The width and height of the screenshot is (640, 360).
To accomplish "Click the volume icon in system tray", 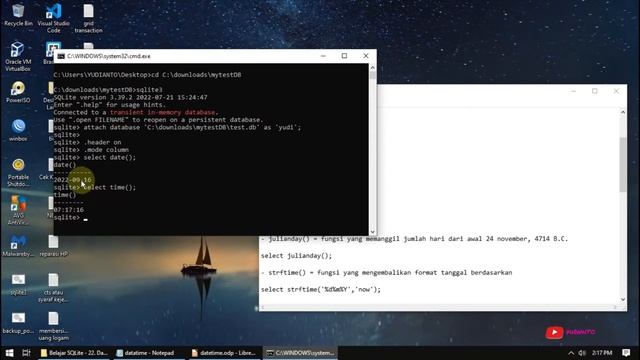I will click(x=582, y=353).
